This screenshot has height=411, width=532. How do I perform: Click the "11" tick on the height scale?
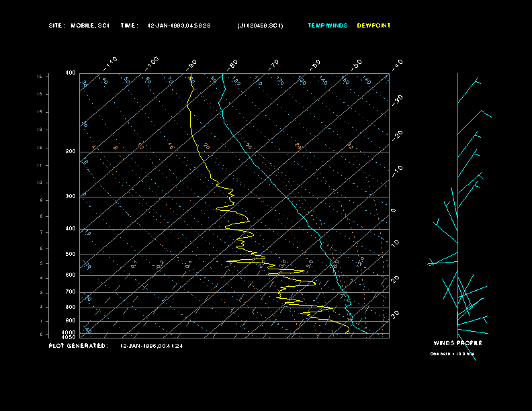[40, 165]
